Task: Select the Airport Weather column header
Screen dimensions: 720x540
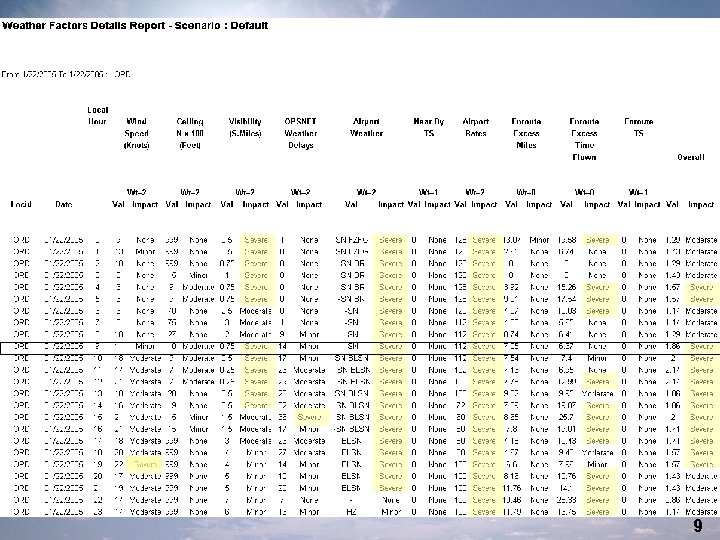Action: [366, 127]
